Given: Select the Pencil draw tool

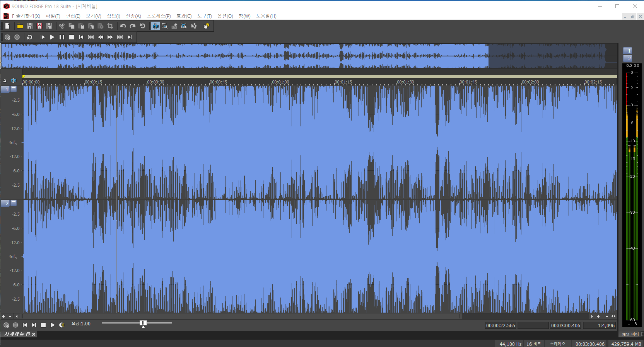Looking at the screenshot, I should [x=174, y=26].
